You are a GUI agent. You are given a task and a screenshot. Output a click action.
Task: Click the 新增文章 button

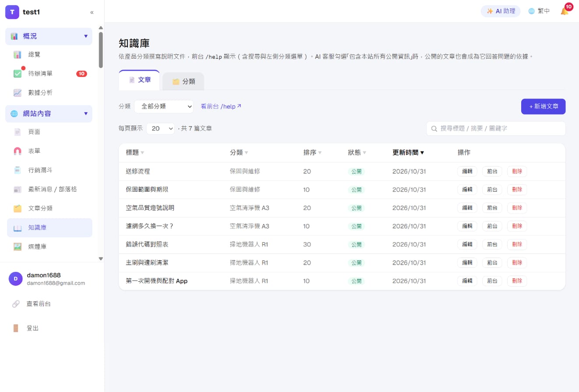(x=543, y=106)
